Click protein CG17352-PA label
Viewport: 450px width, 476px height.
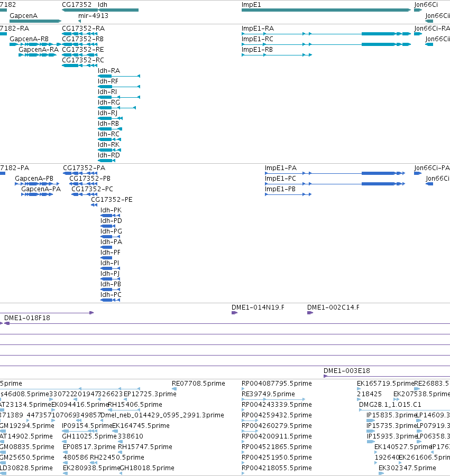coord(84,168)
